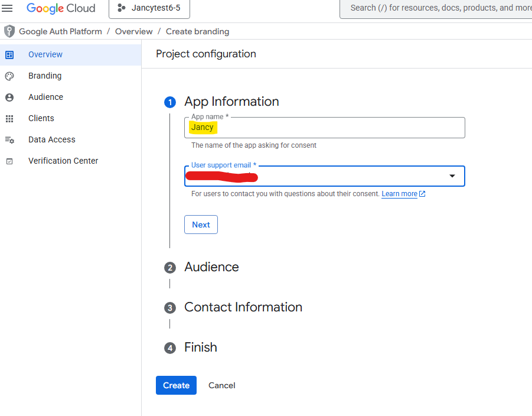Click the Next button
Viewport: 532px width, 416px height.
coord(201,225)
